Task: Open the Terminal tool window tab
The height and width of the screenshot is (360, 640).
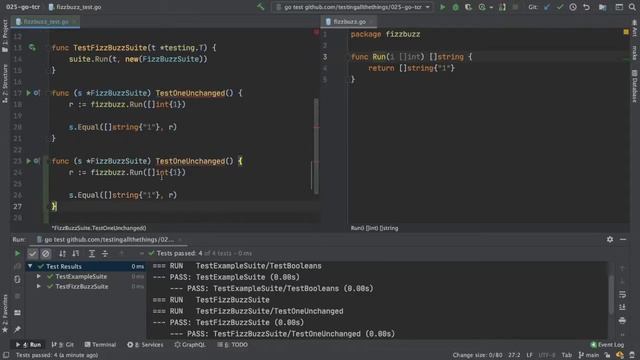Action: tap(100, 345)
